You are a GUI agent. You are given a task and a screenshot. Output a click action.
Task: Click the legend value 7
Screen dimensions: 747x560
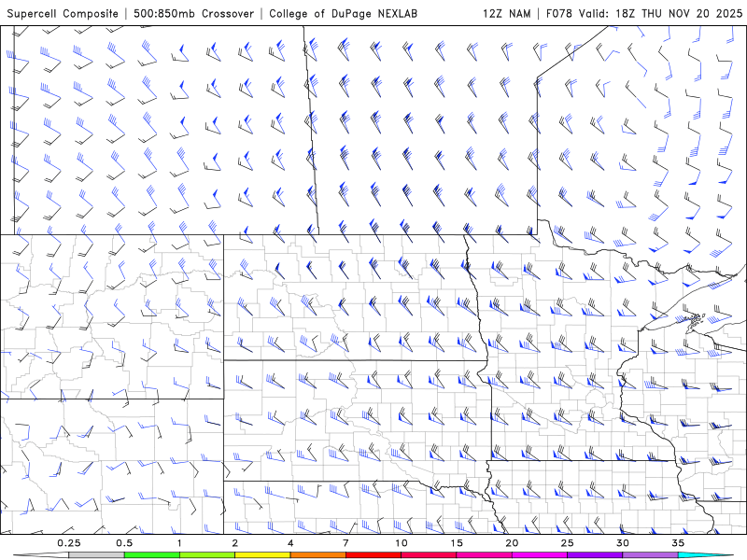[x=345, y=543]
